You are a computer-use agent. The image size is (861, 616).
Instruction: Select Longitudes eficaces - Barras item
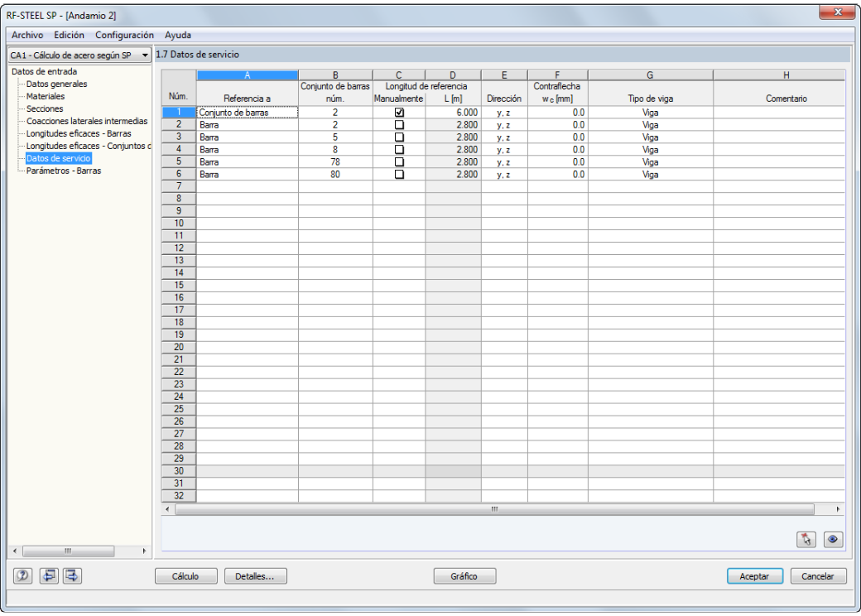(x=79, y=133)
